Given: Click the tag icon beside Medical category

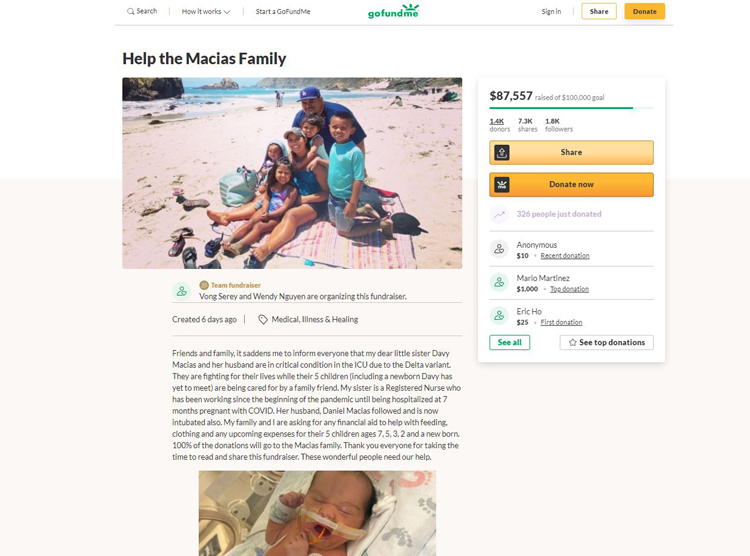Looking at the screenshot, I should click(x=263, y=320).
